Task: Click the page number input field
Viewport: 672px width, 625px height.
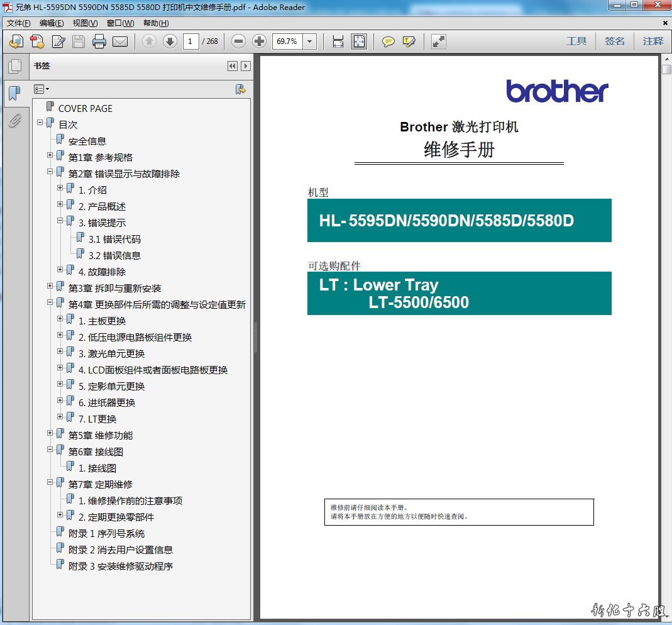Action: [190, 41]
